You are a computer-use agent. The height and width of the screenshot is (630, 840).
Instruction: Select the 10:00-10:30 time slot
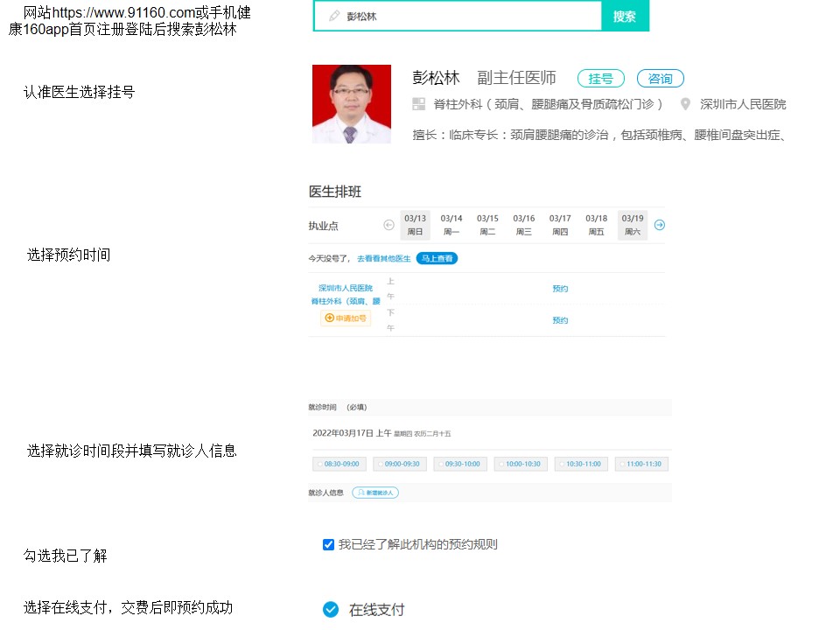[x=520, y=464]
